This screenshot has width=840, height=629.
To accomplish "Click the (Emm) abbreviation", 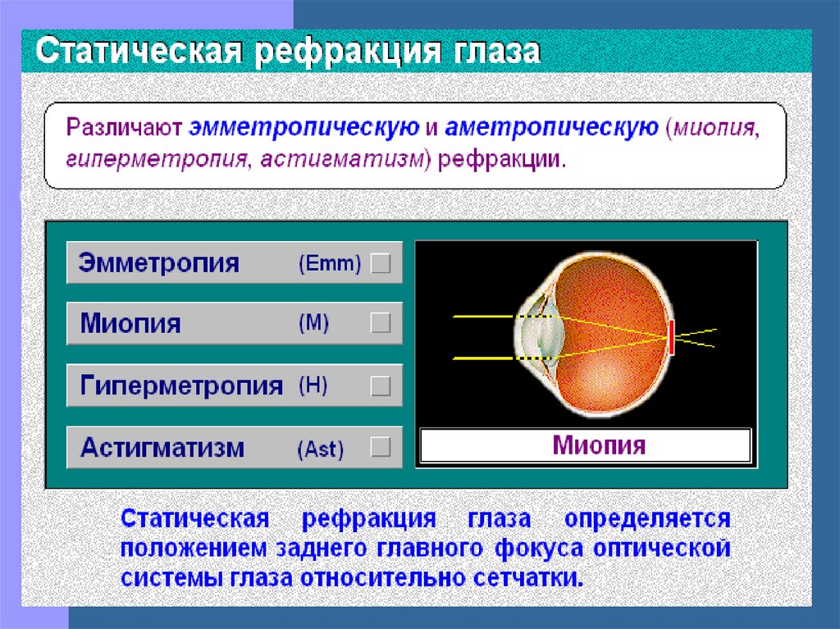I will (x=330, y=263).
